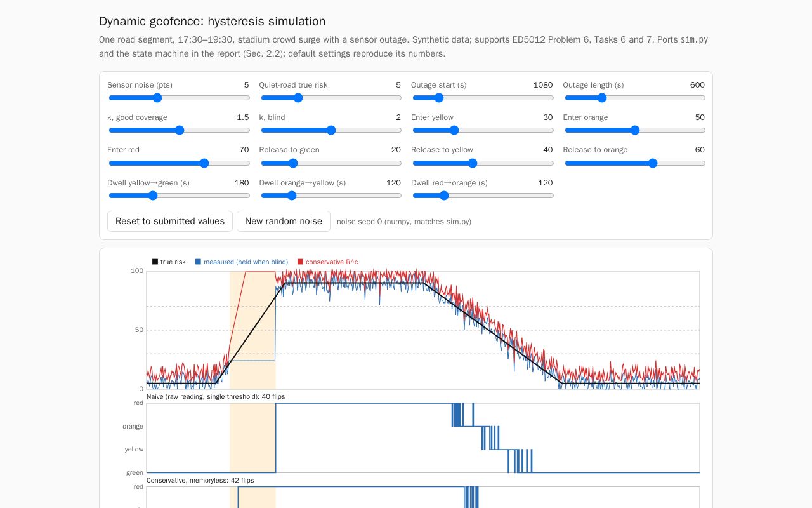Click the k, good coverage value 1.5

tap(243, 117)
